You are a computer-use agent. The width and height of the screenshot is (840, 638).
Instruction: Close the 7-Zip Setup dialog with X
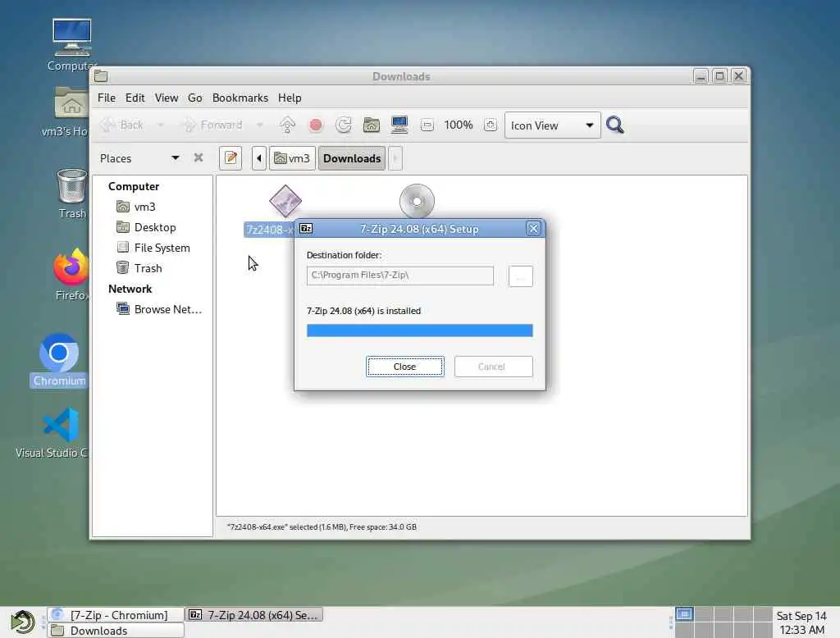point(533,230)
